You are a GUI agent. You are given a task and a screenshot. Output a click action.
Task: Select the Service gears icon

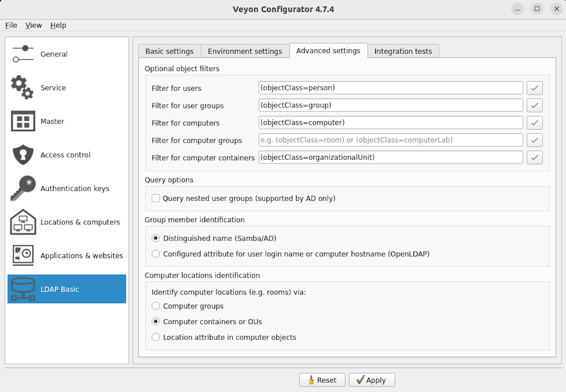coord(23,88)
